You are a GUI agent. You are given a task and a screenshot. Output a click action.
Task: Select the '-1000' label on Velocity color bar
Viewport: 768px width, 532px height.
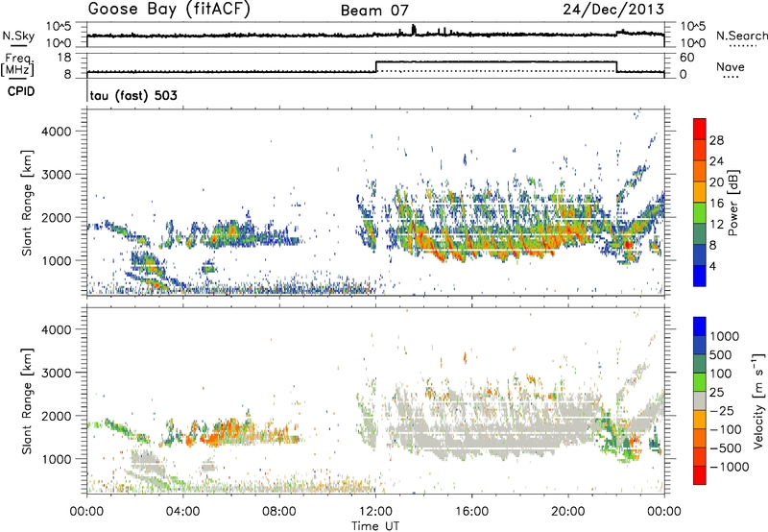coord(730,467)
